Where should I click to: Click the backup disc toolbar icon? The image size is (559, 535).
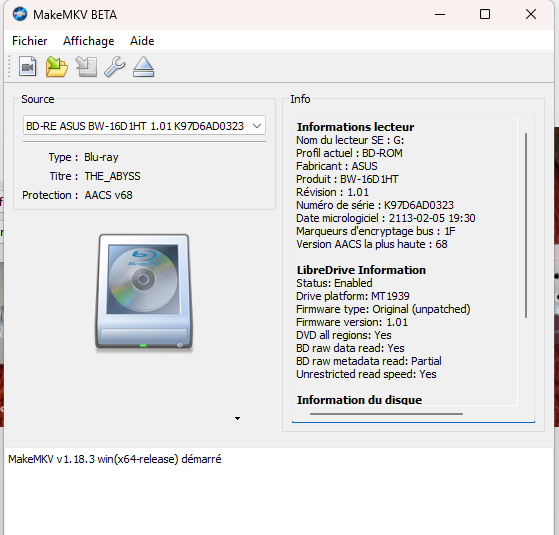tap(86, 67)
